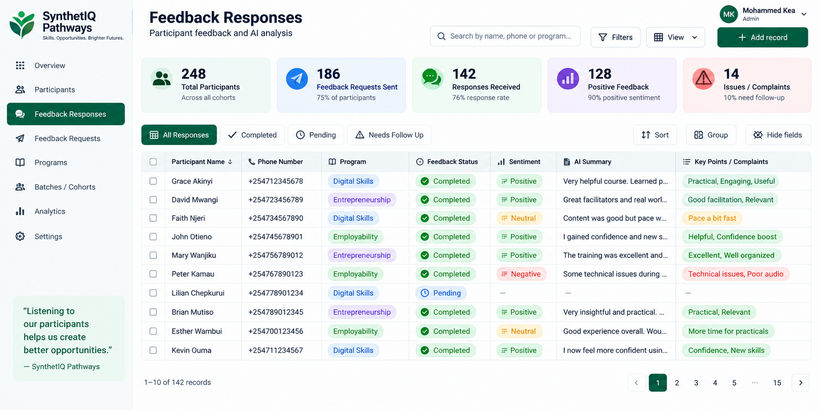Click the green checkmark icon in Grace Akinyi's status

click(425, 181)
